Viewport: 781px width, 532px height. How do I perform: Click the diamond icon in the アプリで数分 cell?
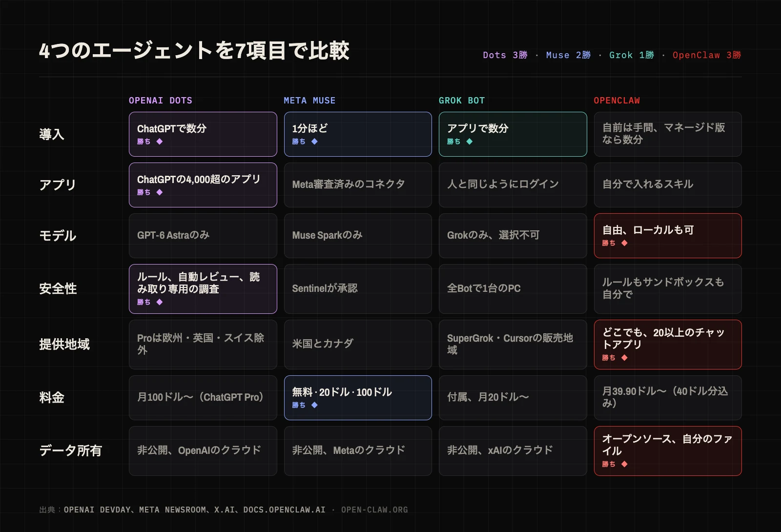[469, 142]
